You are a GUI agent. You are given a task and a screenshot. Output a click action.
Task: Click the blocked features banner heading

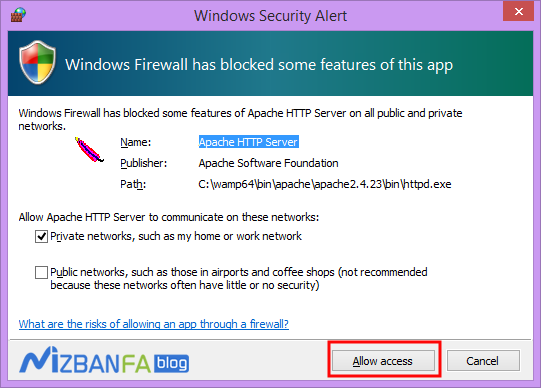pyautogui.click(x=259, y=64)
